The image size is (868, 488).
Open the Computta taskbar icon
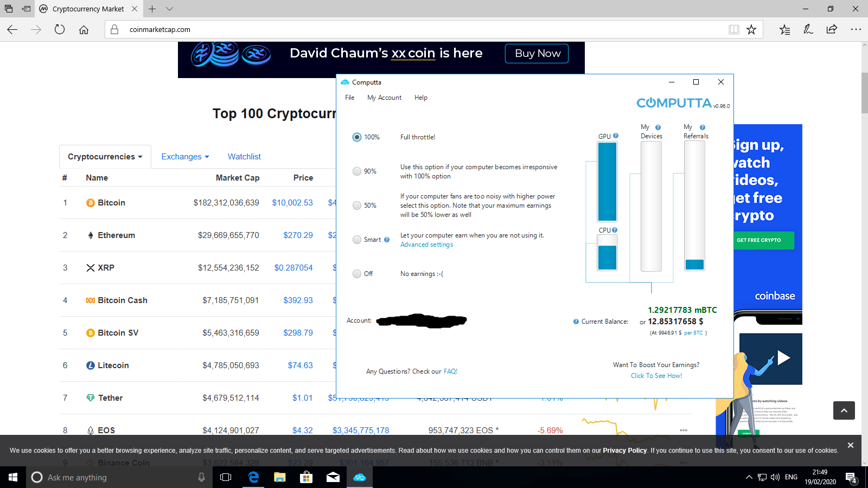coord(360,477)
